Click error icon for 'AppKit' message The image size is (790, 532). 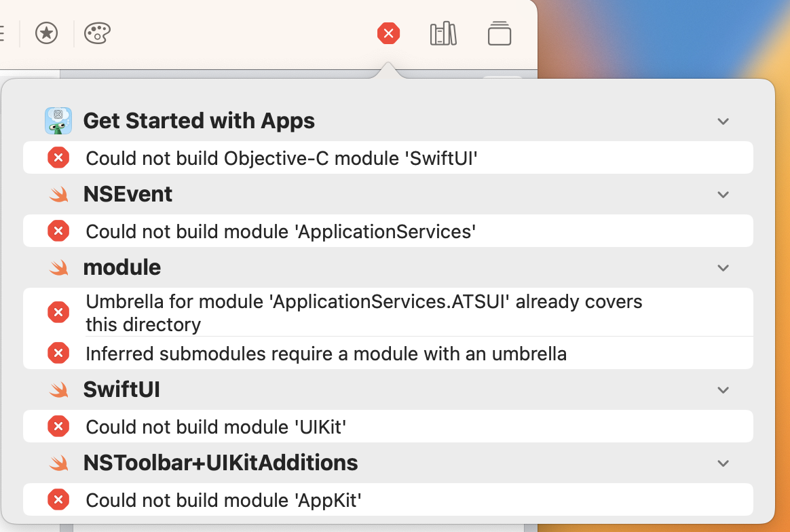tap(58, 499)
